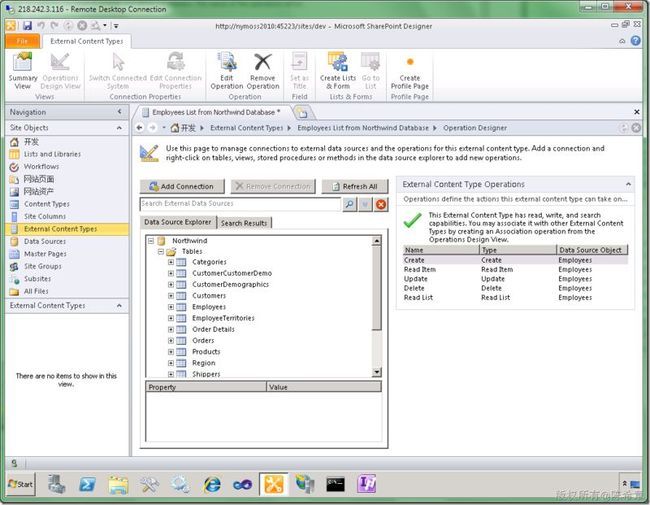The image size is (650, 505).
Task: Expand the Customers table node
Action: pyautogui.click(x=170, y=296)
